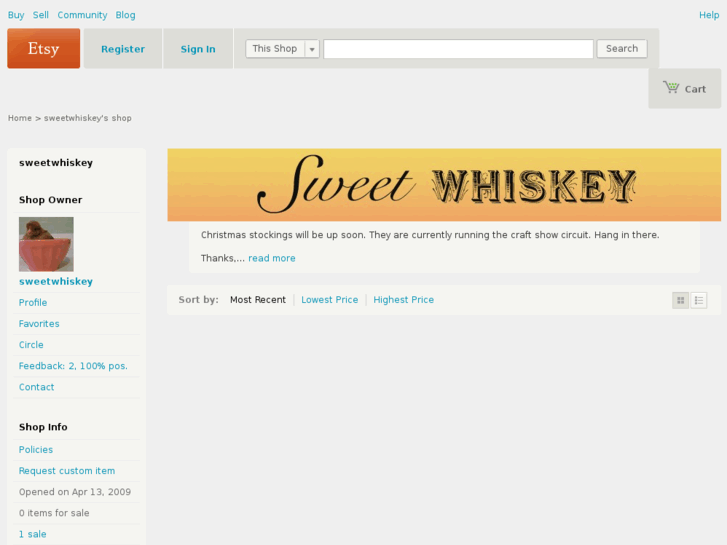This screenshot has width=727, height=545.
Task: Sort by Most Recent
Action: 258,300
